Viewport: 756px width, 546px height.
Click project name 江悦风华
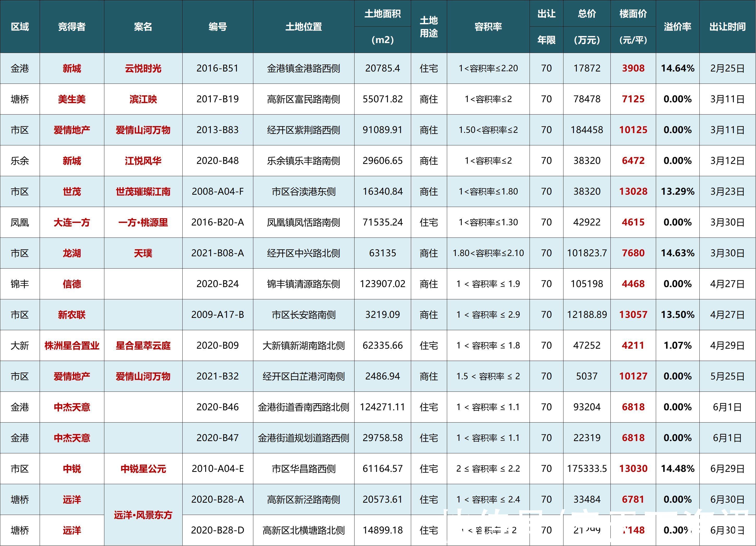143,161
